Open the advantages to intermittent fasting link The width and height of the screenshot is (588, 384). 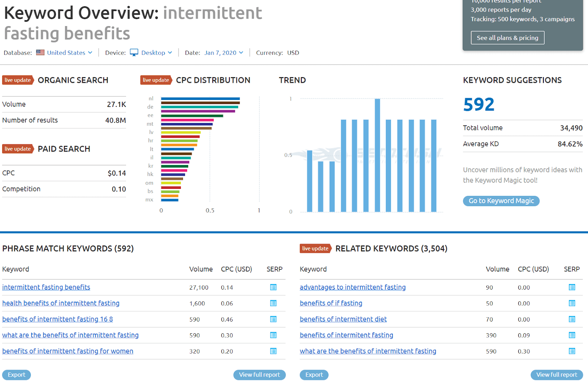pos(352,287)
